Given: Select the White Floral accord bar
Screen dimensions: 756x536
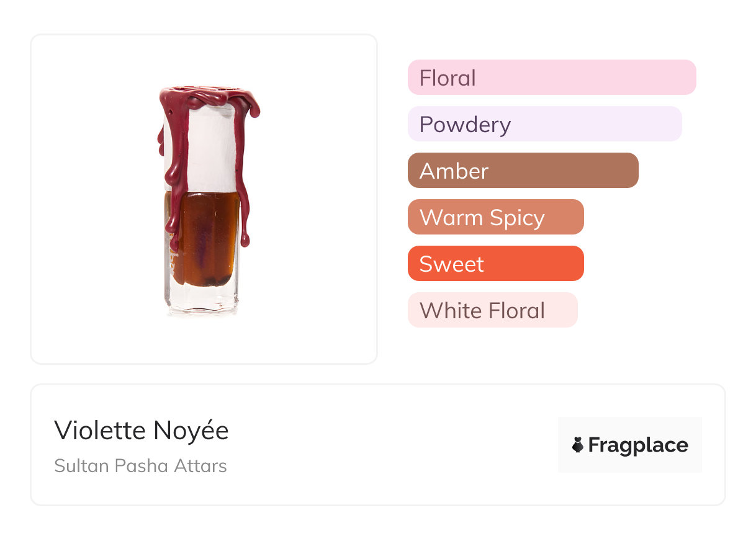Looking at the screenshot, I should [x=492, y=310].
